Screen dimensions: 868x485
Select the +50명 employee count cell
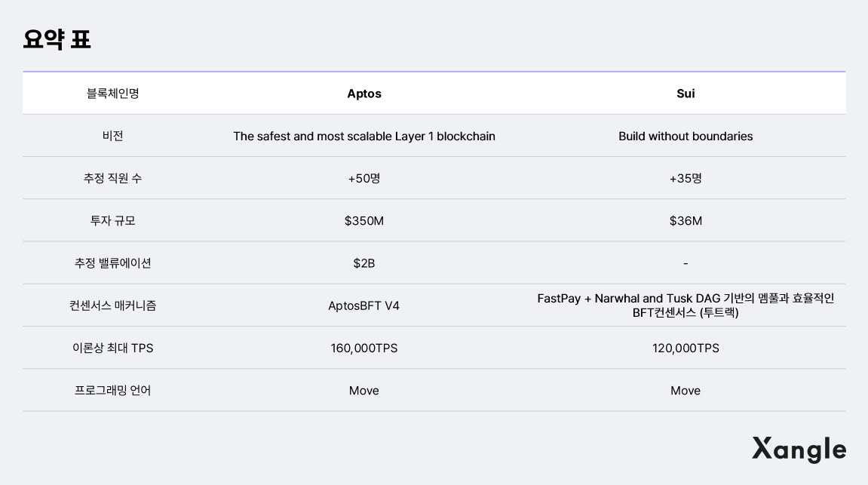[364, 179]
